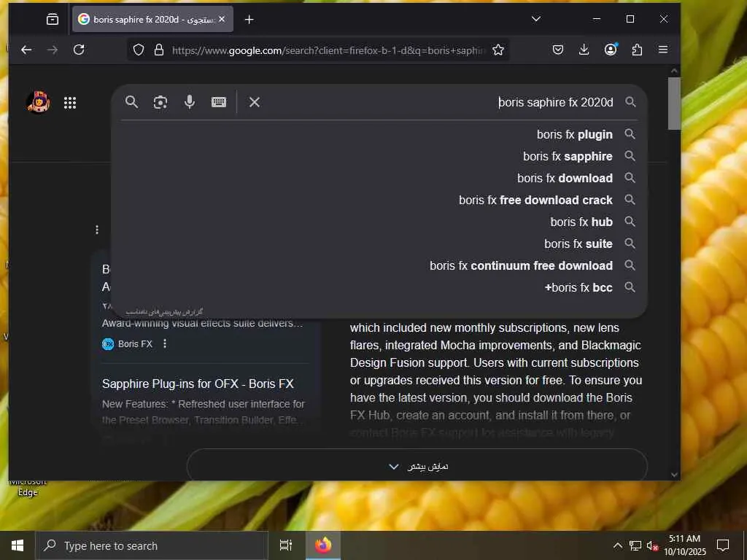Click the Firefox forward arrow button
Image resolution: width=747 pixels, height=560 pixels.
click(x=53, y=50)
